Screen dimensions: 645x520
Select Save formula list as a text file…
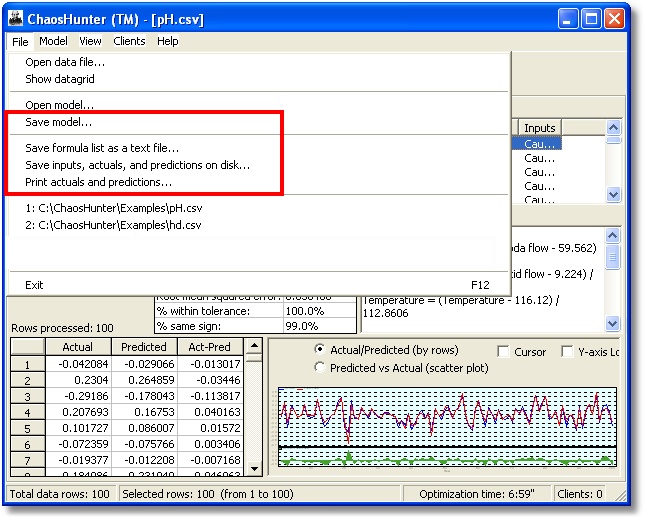(x=259, y=148)
